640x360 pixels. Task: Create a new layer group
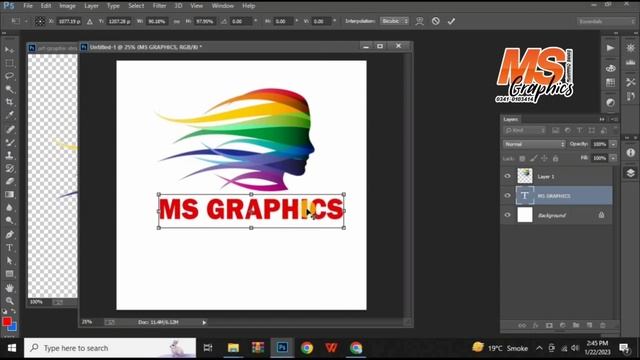coord(576,325)
